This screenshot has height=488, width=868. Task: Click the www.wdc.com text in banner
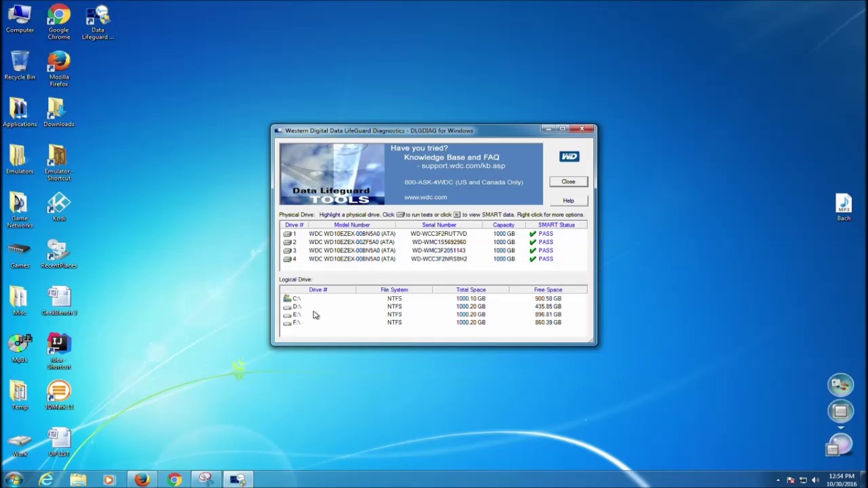point(425,197)
